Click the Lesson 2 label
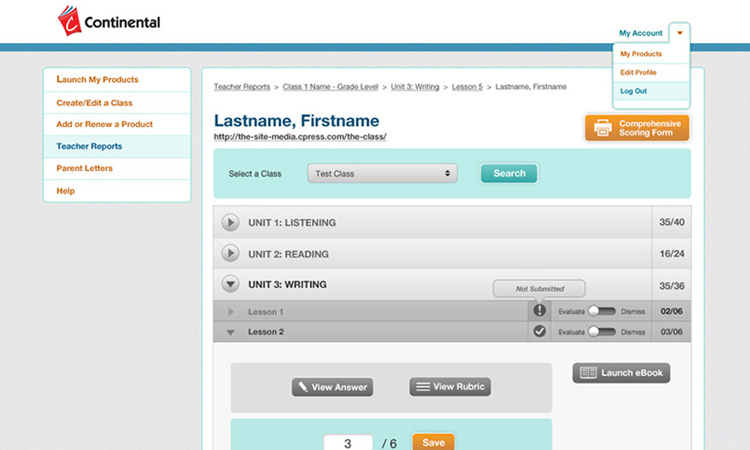 [265, 332]
